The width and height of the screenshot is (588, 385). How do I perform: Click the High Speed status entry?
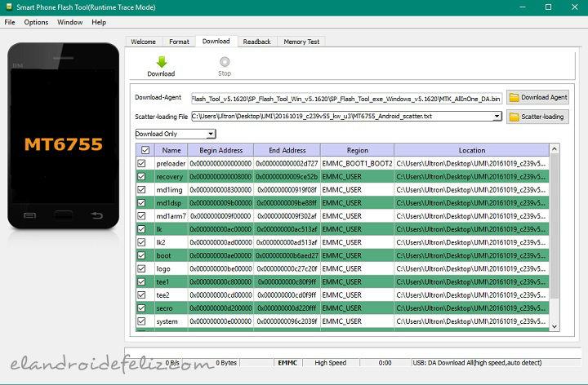click(x=331, y=362)
